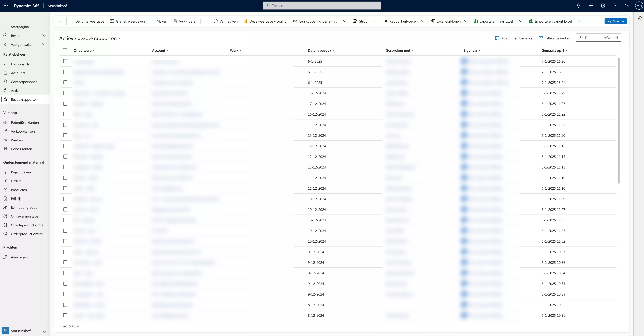
Task: Click the help question mark icon
Action: pos(615,6)
